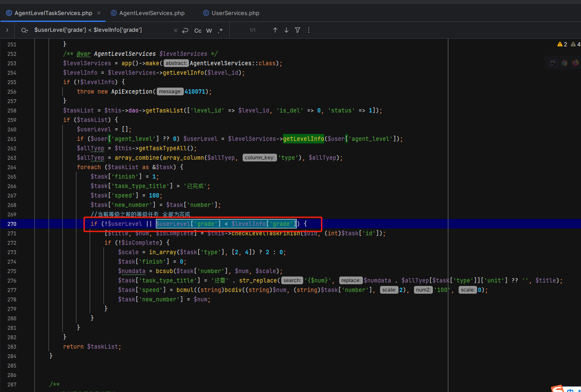Click $userLevel = [] assignment

[x=104, y=129]
